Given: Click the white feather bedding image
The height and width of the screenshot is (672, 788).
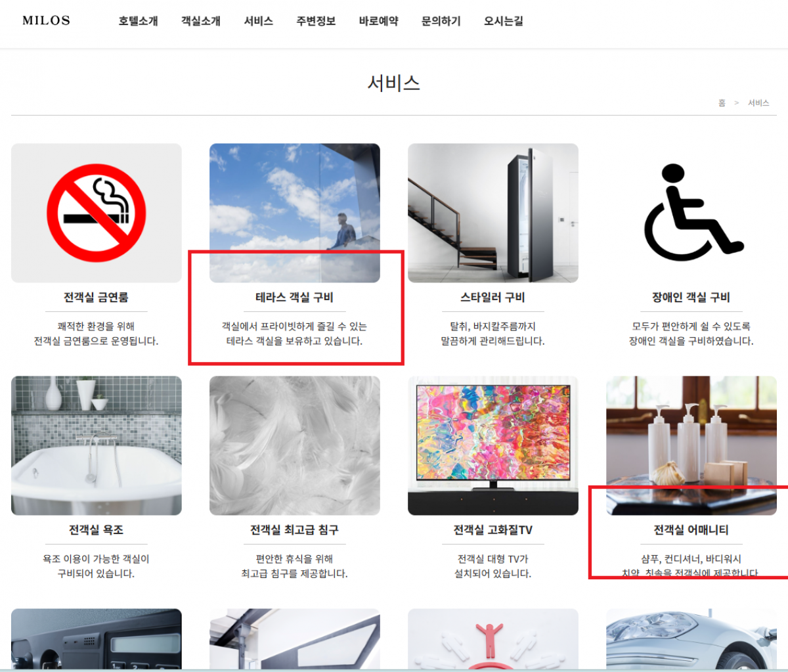Looking at the screenshot, I should (x=294, y=445).
